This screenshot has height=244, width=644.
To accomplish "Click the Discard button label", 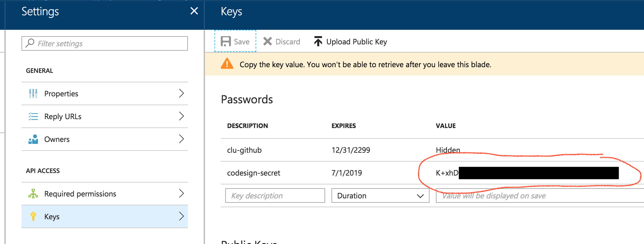I will 288,42.
